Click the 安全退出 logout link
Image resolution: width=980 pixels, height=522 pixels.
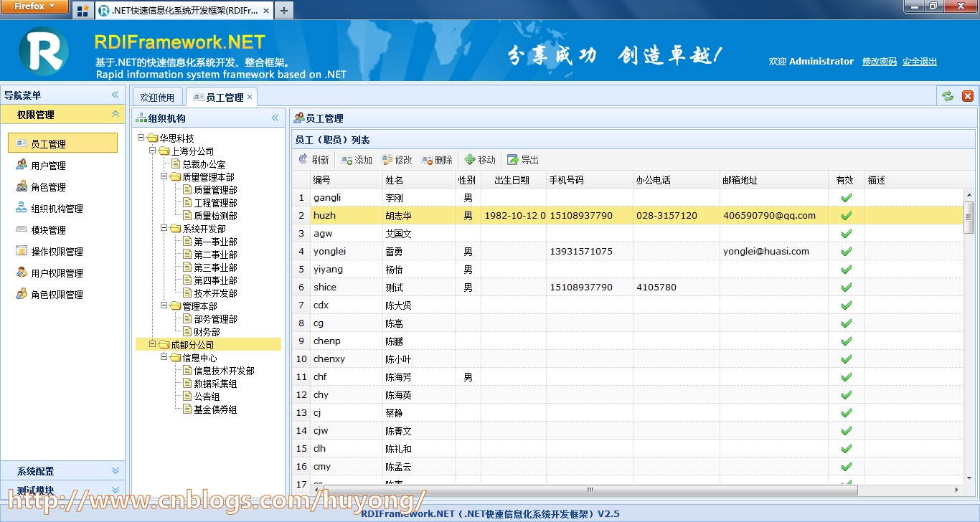[x=919, y=62]
